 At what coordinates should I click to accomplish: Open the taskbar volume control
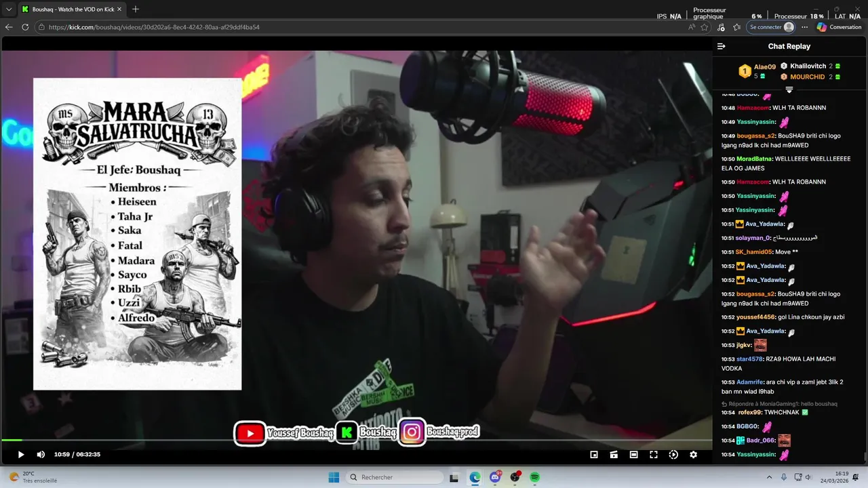click(810, 477)
